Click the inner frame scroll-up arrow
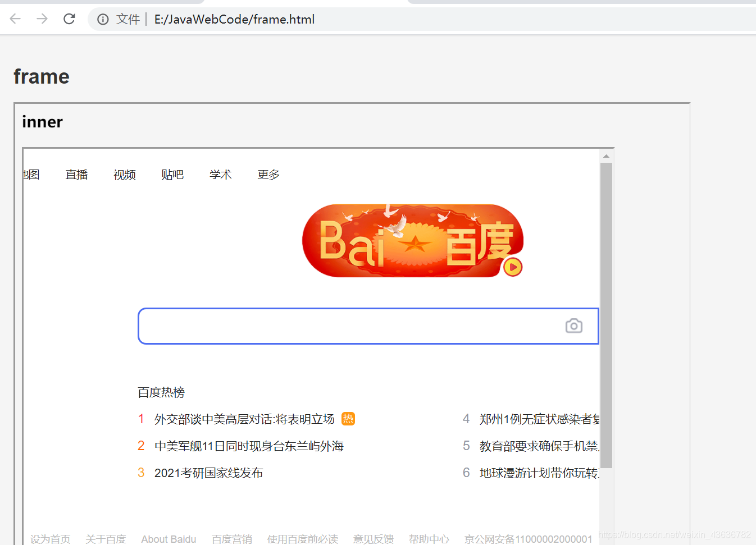The height and width of the screenshot is (545, 756). 606,156
